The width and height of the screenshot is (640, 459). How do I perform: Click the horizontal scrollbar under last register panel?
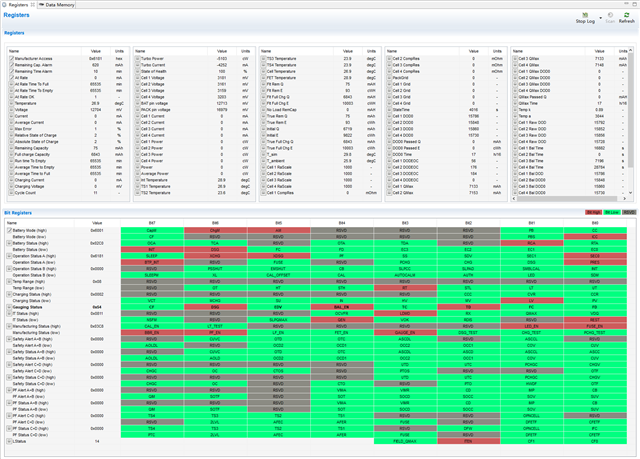(x=568, y=198)
